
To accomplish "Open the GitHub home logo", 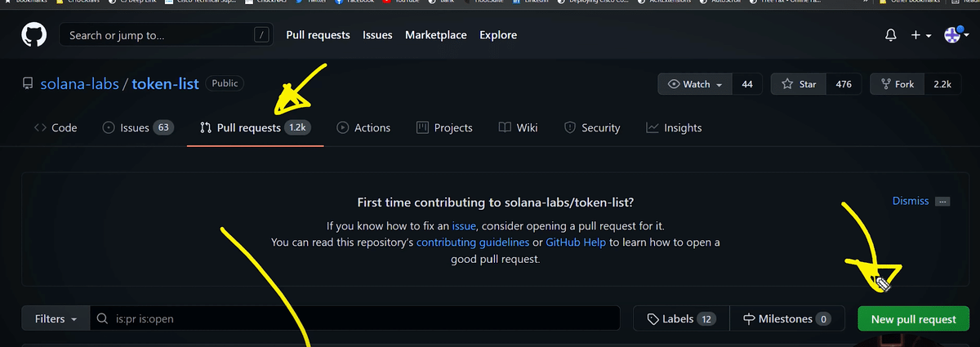I will (x=33, y=36).
